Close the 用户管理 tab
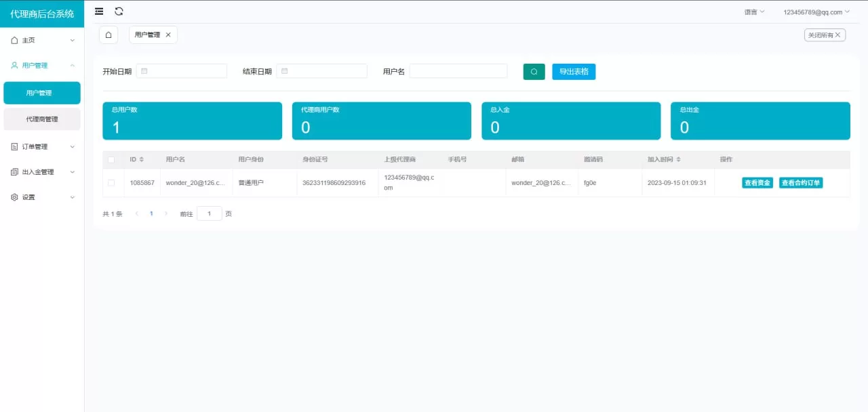 click(168, 35)
